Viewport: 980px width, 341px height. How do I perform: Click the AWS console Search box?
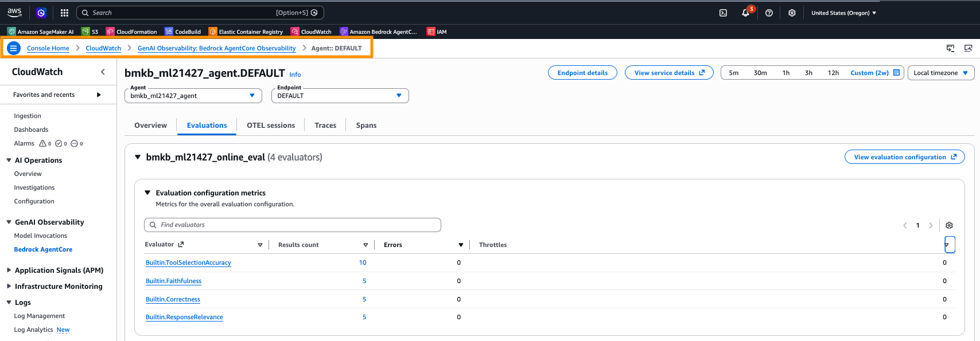pyautogui.click(x=200, y=13)
